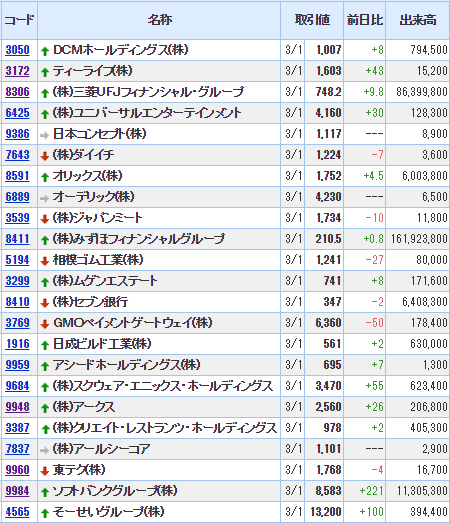Select the オリックス(株) name cell

(159, 176)
